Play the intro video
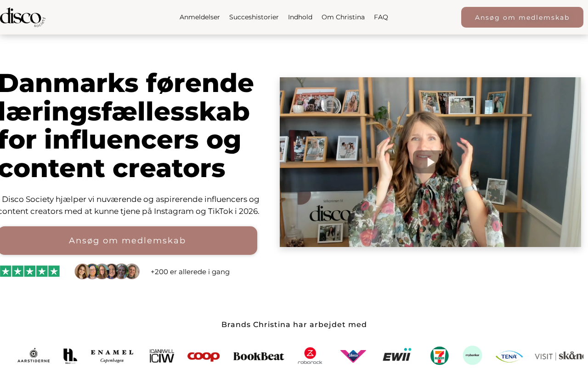Image resolution: width=588 pixels, height=368 pixels. (430, 162)
